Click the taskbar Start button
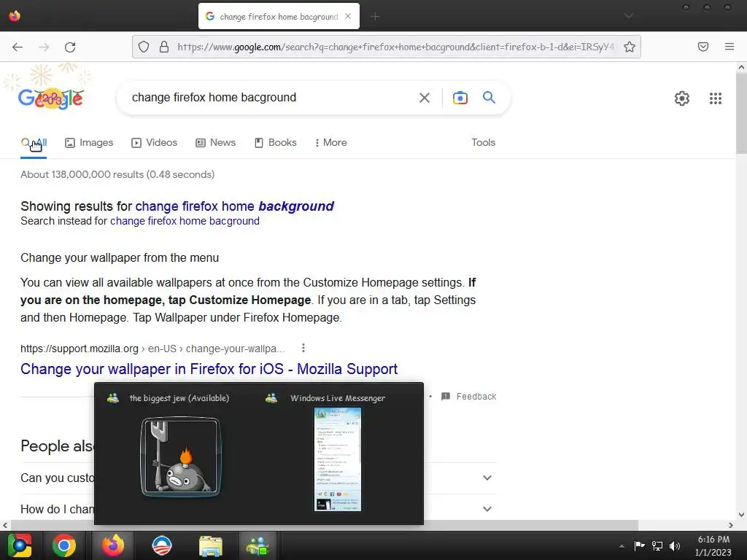Viewport: 747px width, 560px height. (19, 545)
